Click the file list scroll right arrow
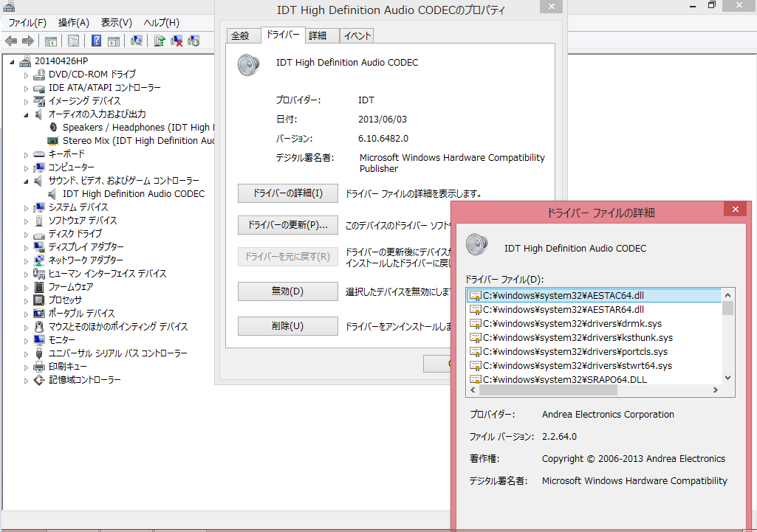The width and height of the screenshot is (757, 532). coord(716,390)
